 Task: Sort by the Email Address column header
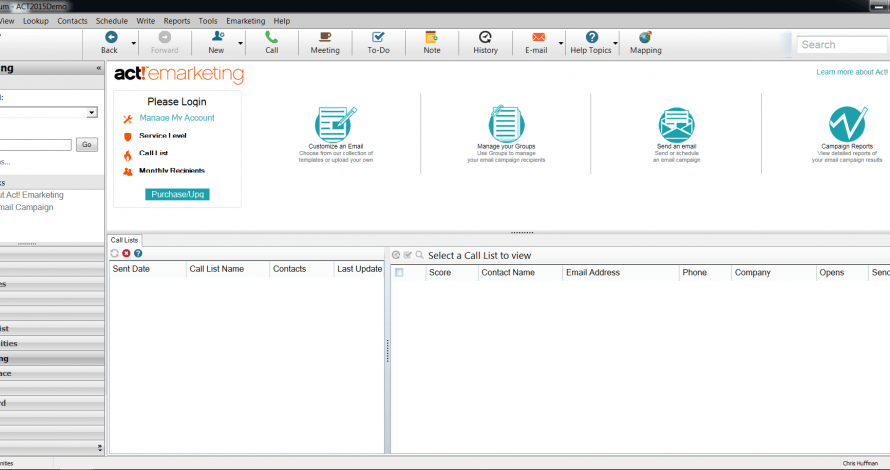(620, 272)
